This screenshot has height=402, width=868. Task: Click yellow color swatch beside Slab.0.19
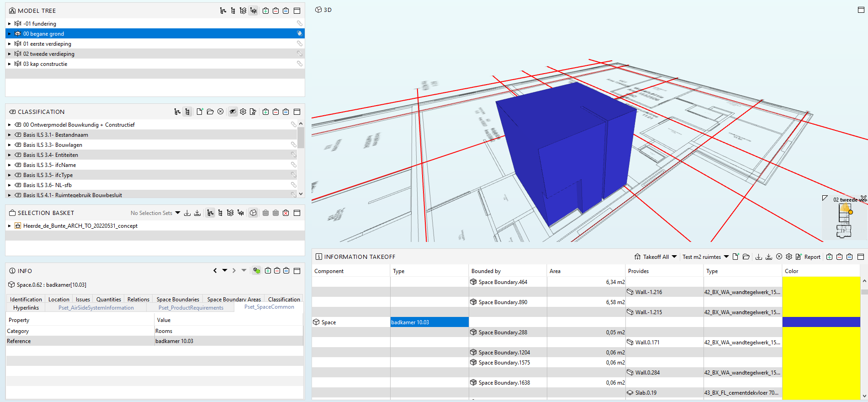pyautogui.click(x=821, y=392)
